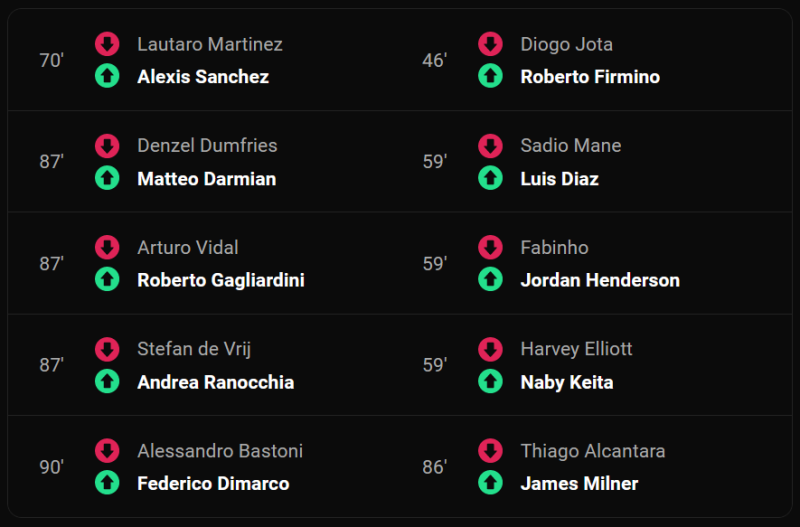Click the green up arrow beside Federico Dimarco
This screenshot has width=800, height=527.
pos(107,483)
